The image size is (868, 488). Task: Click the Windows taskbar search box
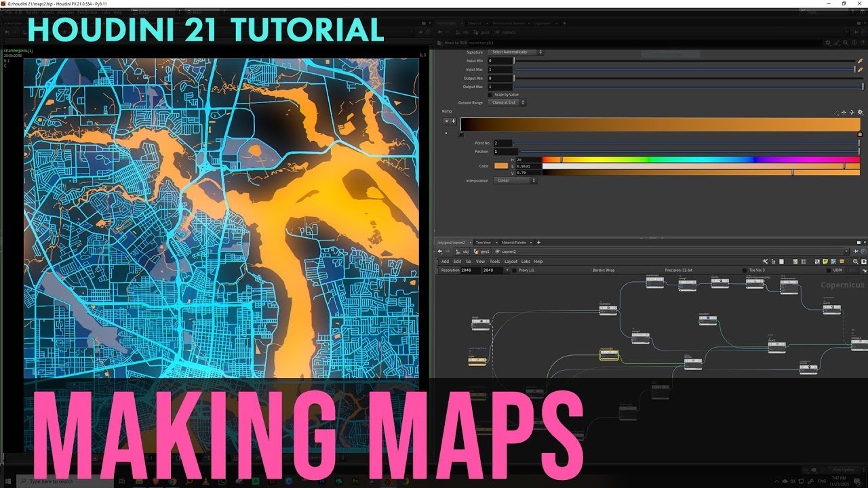(64, 481)
